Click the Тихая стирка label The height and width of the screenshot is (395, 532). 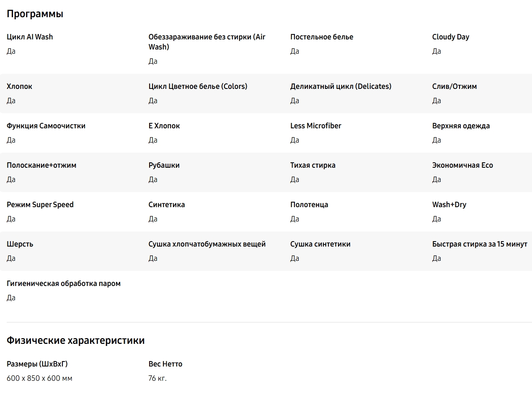click(312, 165)
